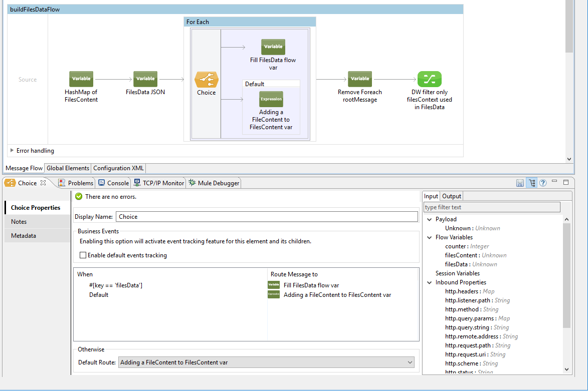Select the DataWeave transform node

click(x=430, y=79)
